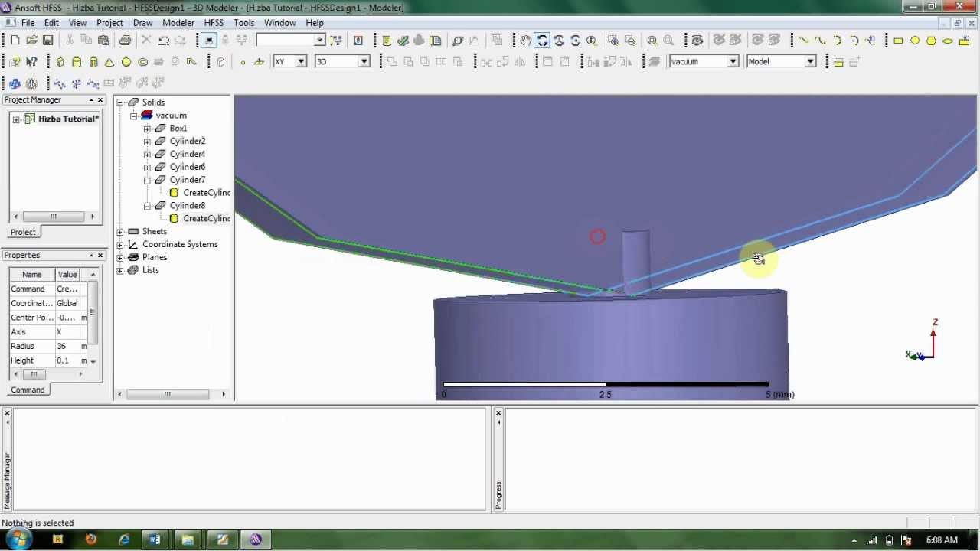Image resolution: width=980 pixels, height=551 pixels.
Task: Collapse the Cylinder7 tree node
Action: click(147, 181)
